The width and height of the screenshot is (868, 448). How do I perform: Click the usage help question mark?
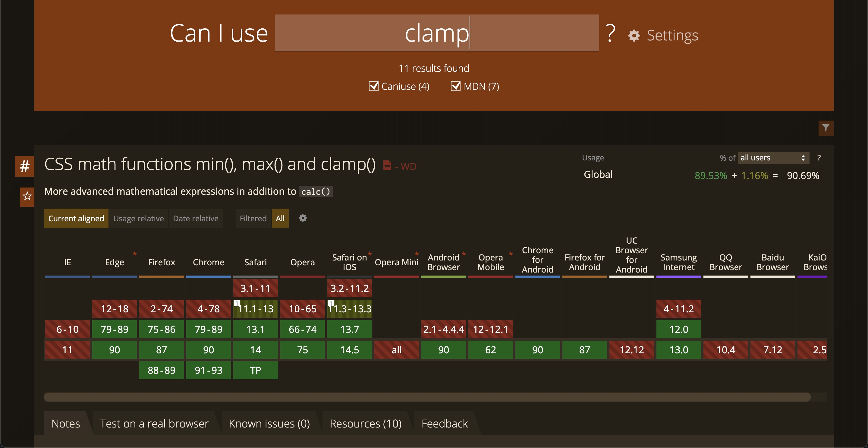(x=819, y=158)
